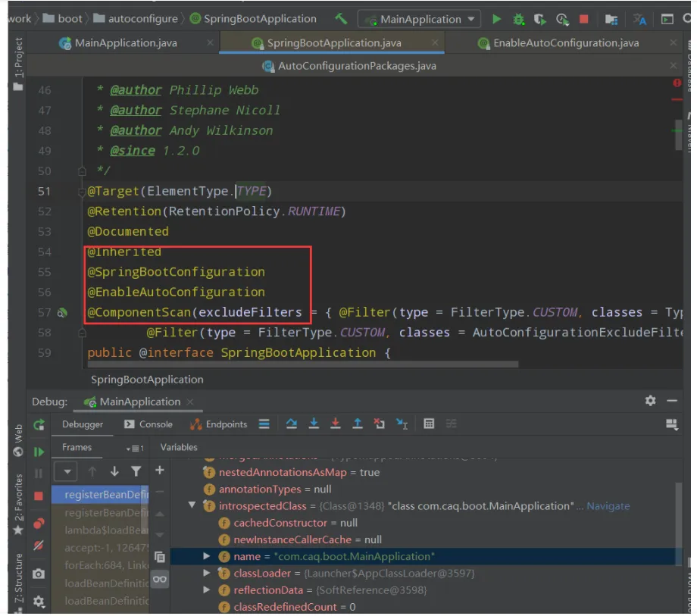Start debugging with the green bug icon

(x=518, y=19)
